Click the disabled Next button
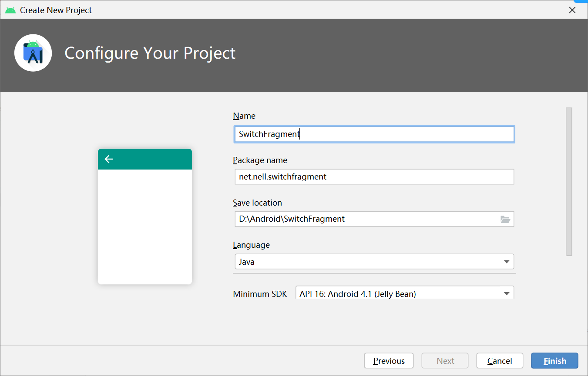The width and height of the screenshot is (588, 376). tap(445, 361)
